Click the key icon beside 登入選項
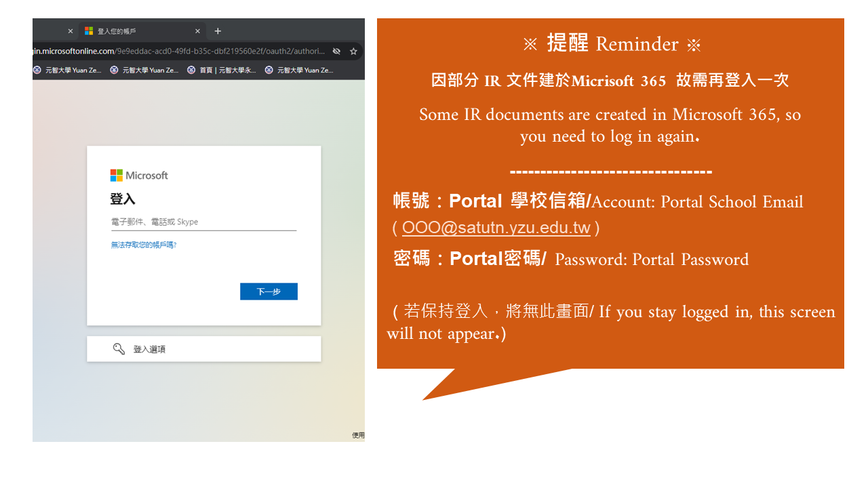Viewport: 868px width, 488px height. [119, 349]
